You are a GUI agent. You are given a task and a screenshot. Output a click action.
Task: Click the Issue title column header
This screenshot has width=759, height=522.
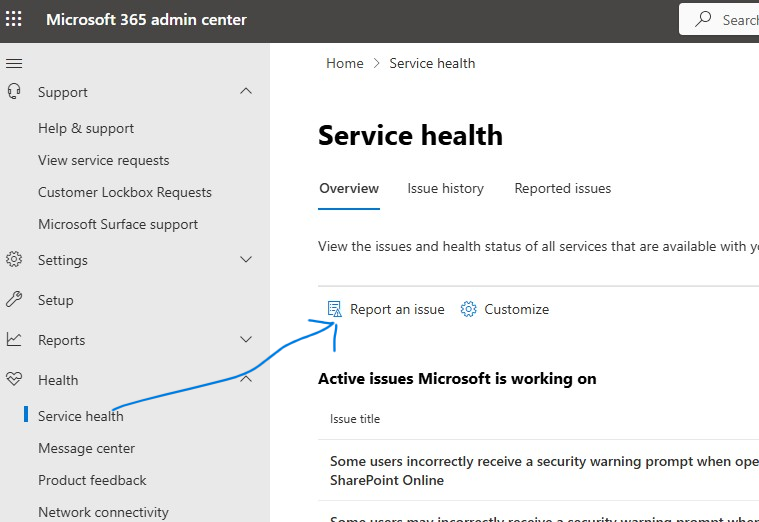pyautogui.click(x=355, y=419)
